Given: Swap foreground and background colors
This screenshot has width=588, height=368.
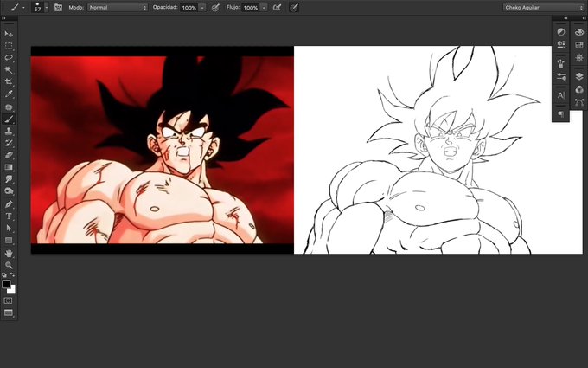Looking at the screenshot, I should (x=13, y=274).
